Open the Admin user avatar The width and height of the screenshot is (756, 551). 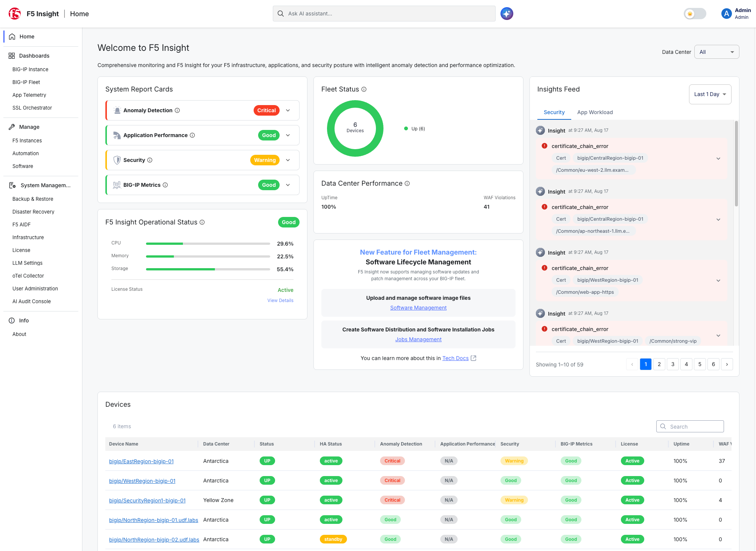[x=726, y=14]
